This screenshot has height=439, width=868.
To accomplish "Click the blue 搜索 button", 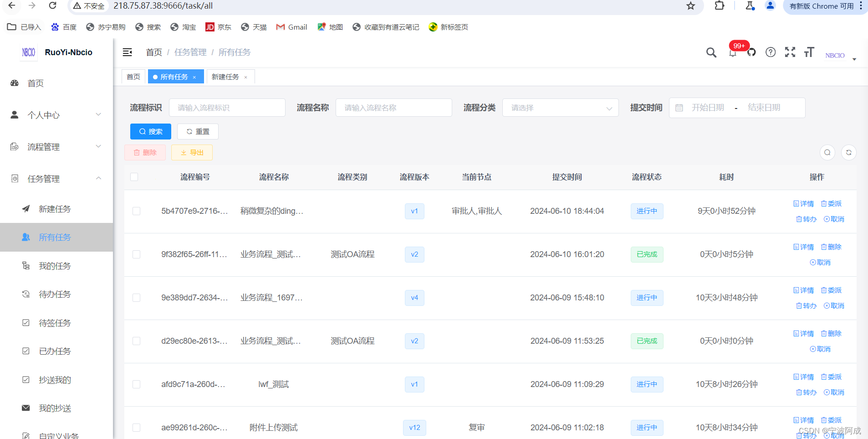I will 151,131.
